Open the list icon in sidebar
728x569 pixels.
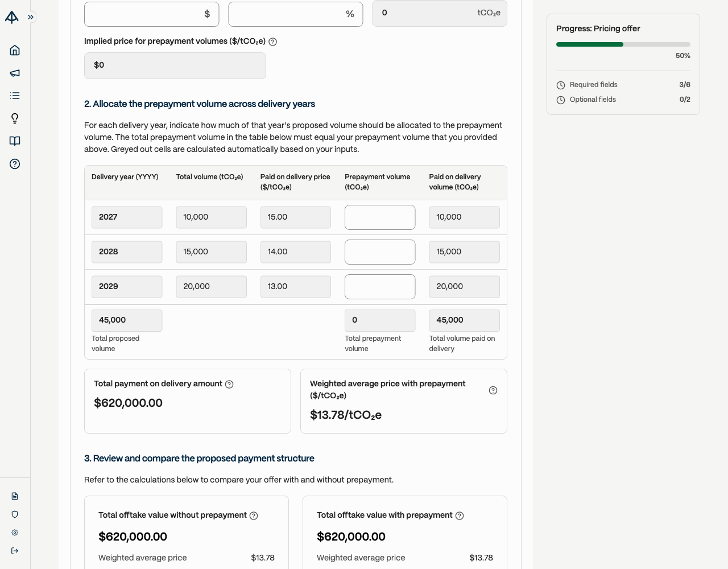(15, 96)
